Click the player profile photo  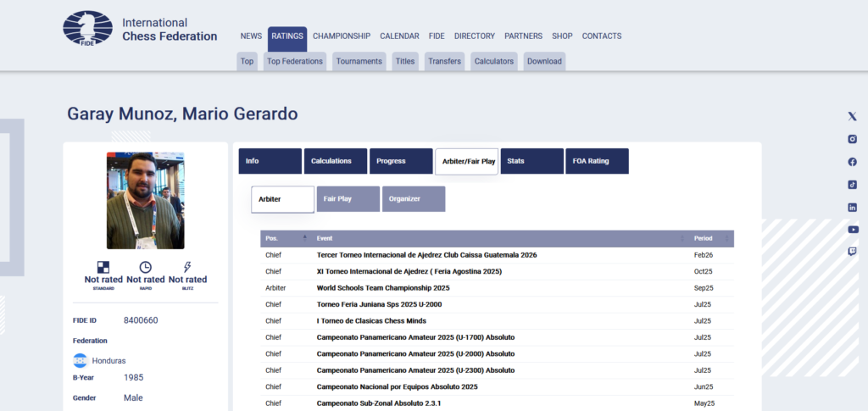pyautogui.click(x=145, y=201)
